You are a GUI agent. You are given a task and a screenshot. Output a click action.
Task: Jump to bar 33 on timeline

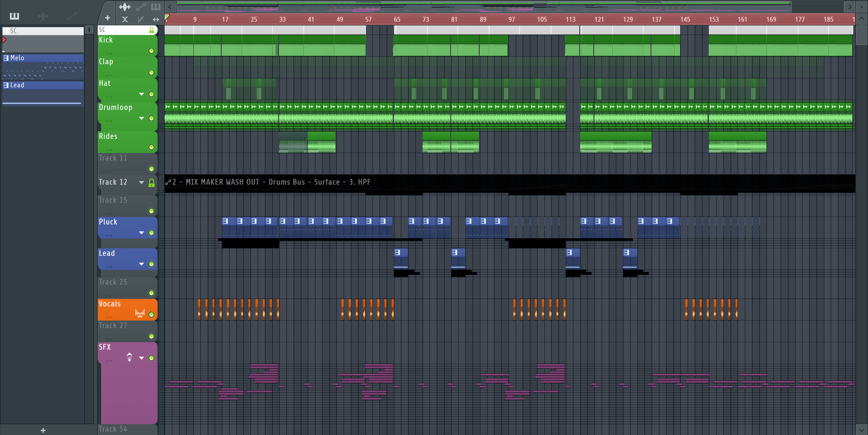coord(282,19)
